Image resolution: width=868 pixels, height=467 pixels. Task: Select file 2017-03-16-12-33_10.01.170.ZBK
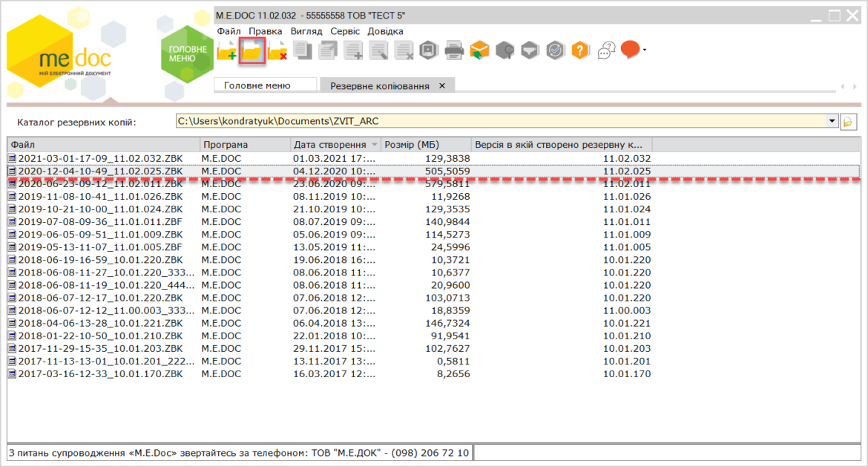click(x=100, y=374)
